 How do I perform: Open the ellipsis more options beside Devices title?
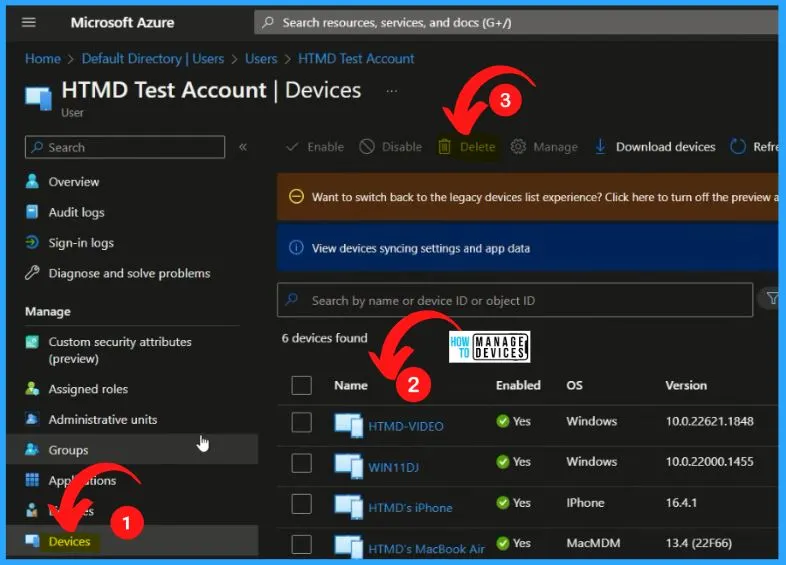pos(392,91)
